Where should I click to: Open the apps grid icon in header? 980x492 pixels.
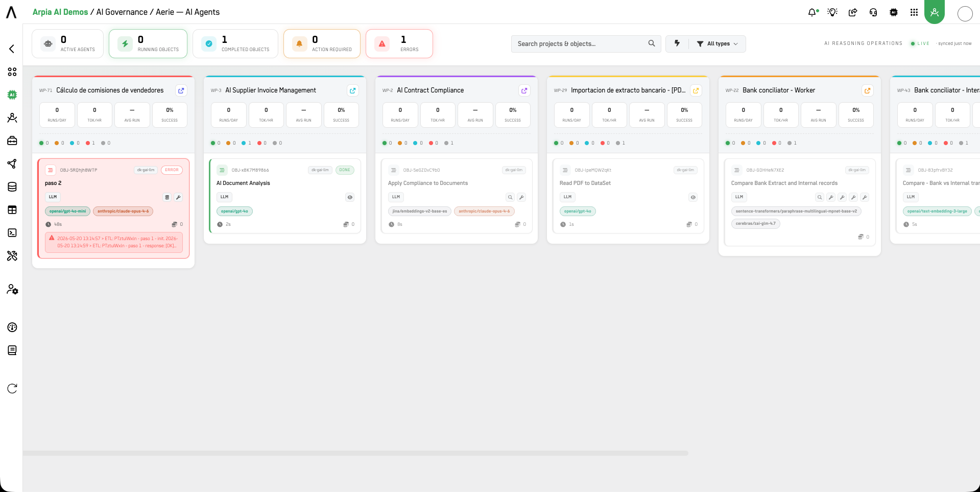coord(914,12)
